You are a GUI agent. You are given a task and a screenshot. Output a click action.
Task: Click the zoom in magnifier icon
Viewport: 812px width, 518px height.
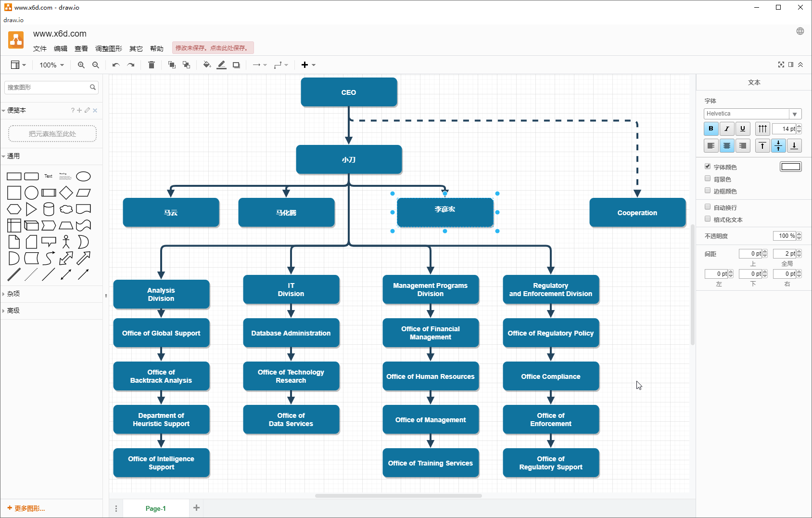click(81, 65)
